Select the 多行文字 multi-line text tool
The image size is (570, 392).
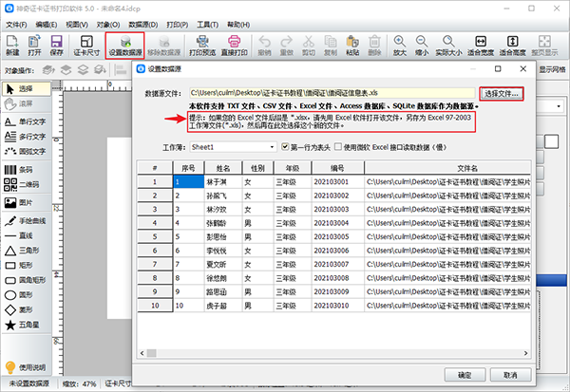[27, 137]
